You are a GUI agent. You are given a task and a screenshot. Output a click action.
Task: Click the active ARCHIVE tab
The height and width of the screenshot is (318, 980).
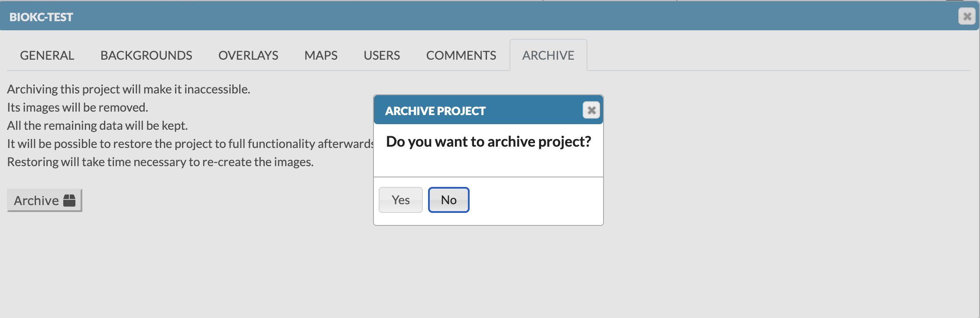tap(548, 55)
